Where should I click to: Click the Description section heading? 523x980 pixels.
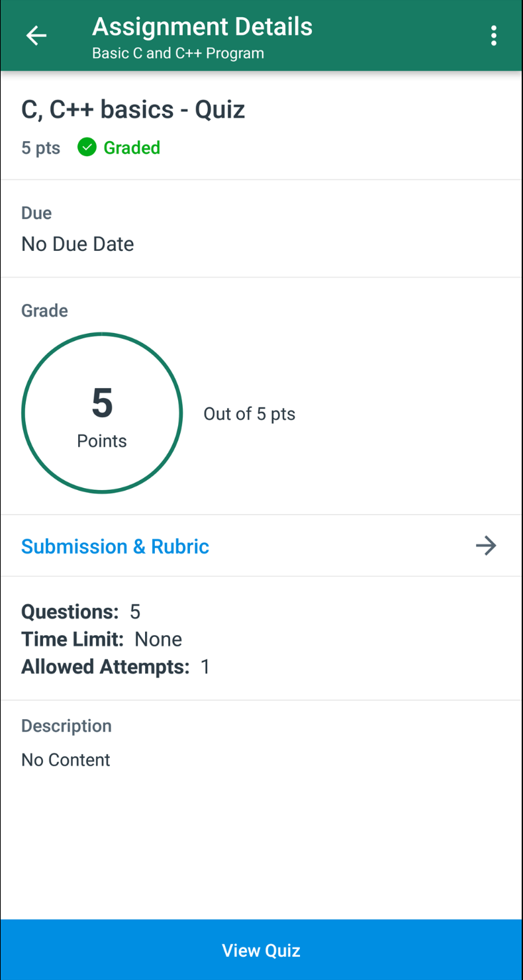(66, 726)
